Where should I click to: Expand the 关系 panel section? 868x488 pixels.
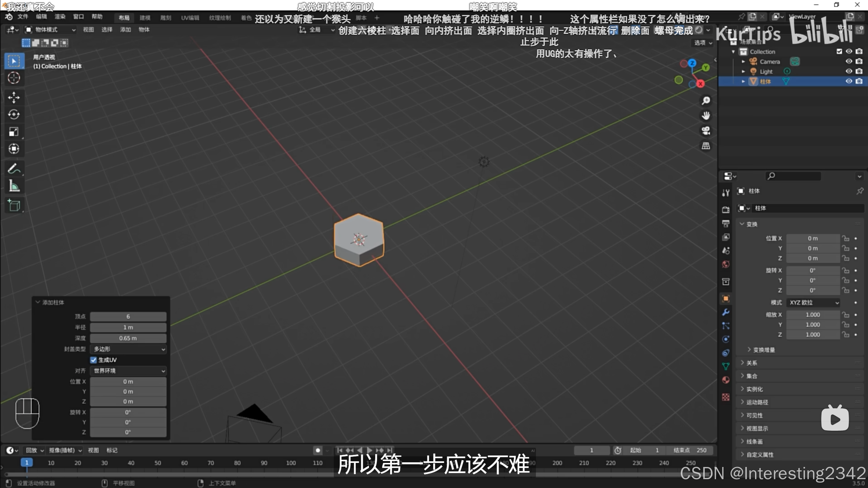(751, 363)
